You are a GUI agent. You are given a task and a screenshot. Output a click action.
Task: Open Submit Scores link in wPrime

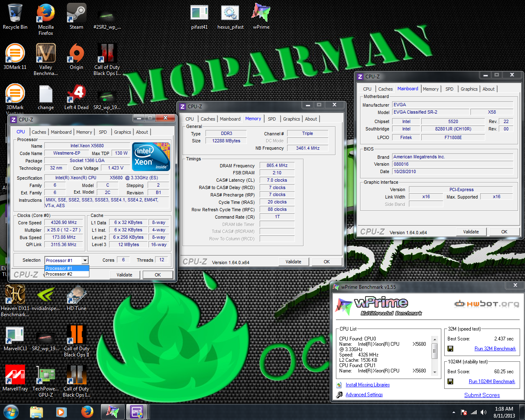point(482,395)
